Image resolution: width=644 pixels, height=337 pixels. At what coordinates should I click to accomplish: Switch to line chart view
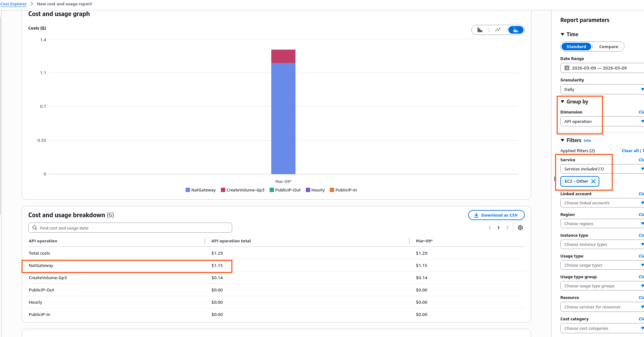point(498,30)
